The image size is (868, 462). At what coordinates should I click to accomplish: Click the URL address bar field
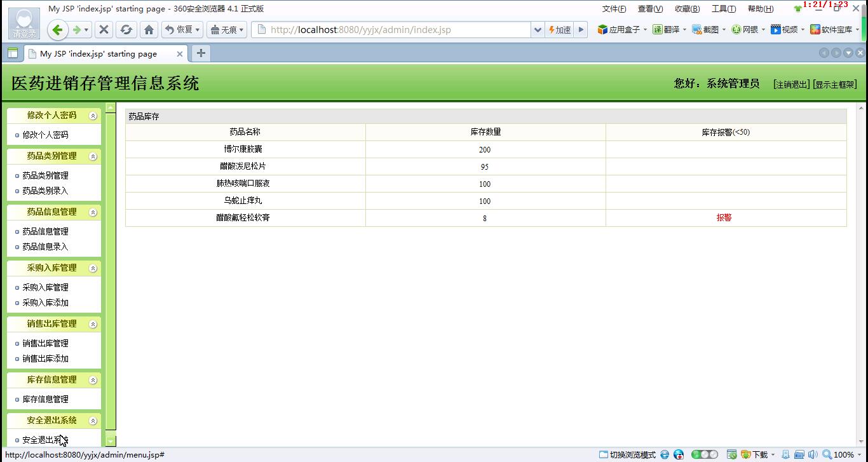pyautogui.click(x=394, y=30)
